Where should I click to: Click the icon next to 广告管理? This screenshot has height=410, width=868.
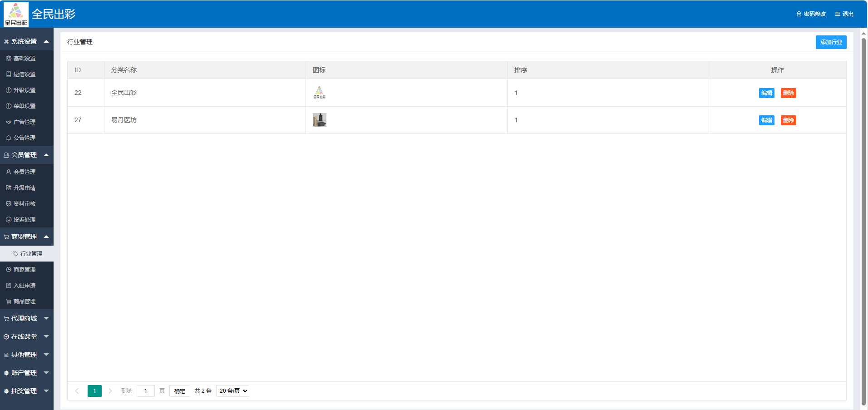(9, 122)
